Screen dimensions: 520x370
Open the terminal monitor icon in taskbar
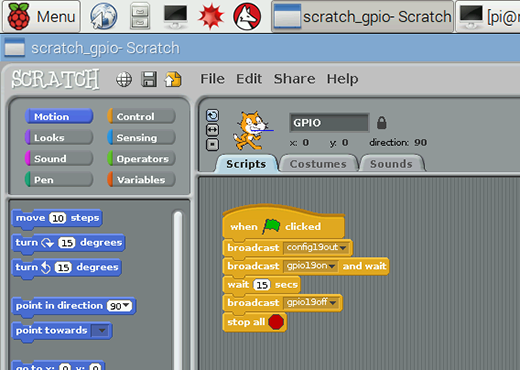175,16
